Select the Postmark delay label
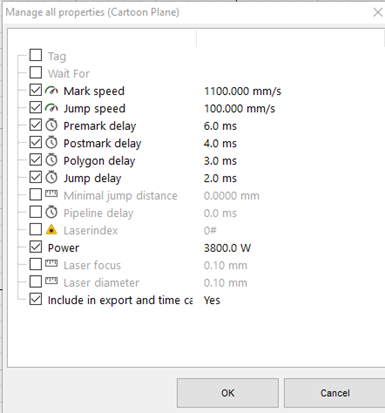Viewport: 385px width, 413px height. point(102,143)
